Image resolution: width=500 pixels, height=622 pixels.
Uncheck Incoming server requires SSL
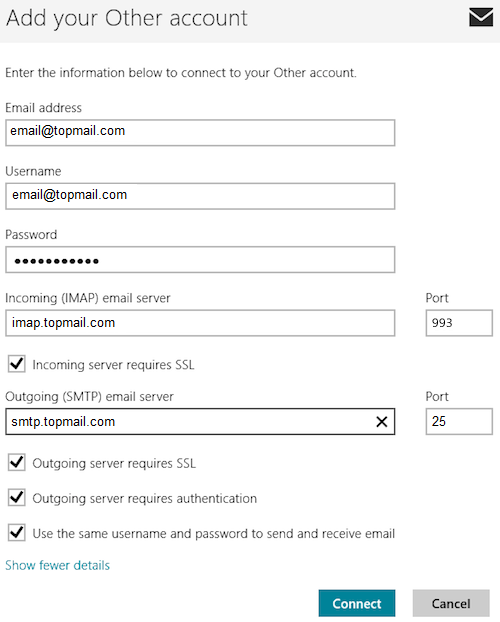tap(17, 364)
